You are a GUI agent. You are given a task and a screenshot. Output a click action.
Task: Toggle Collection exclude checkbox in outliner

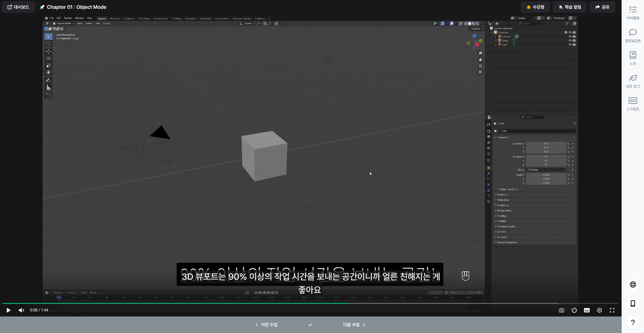(566, 32)
